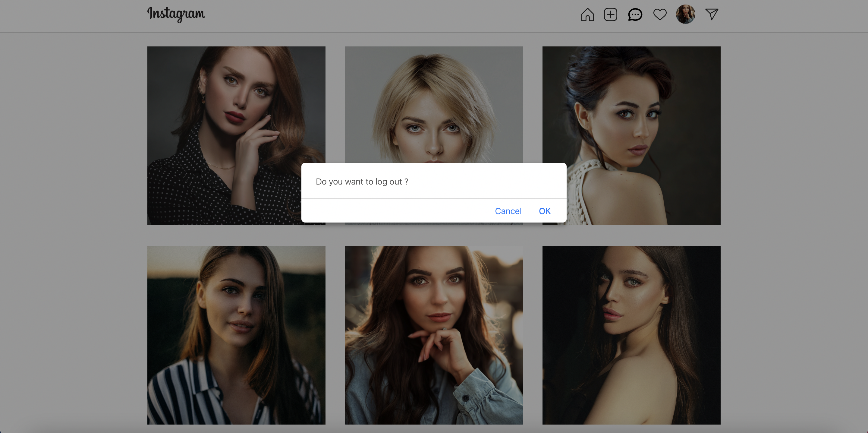Open the new post plus icon
The width and height of the screenshot is (868, 433).
[x=610, y=14]
